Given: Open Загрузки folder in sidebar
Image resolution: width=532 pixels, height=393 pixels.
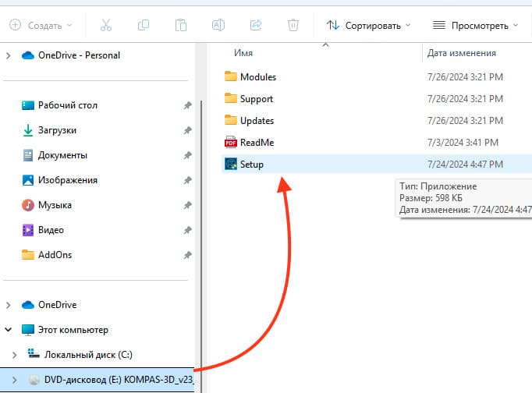Looking at the screenshot, I should (x=50, y=130).
